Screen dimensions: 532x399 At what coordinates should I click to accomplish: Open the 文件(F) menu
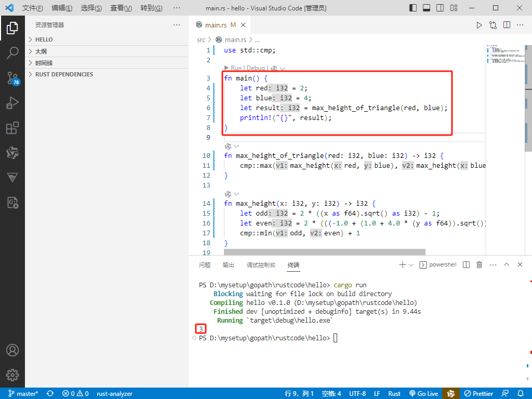pos(32,8)
